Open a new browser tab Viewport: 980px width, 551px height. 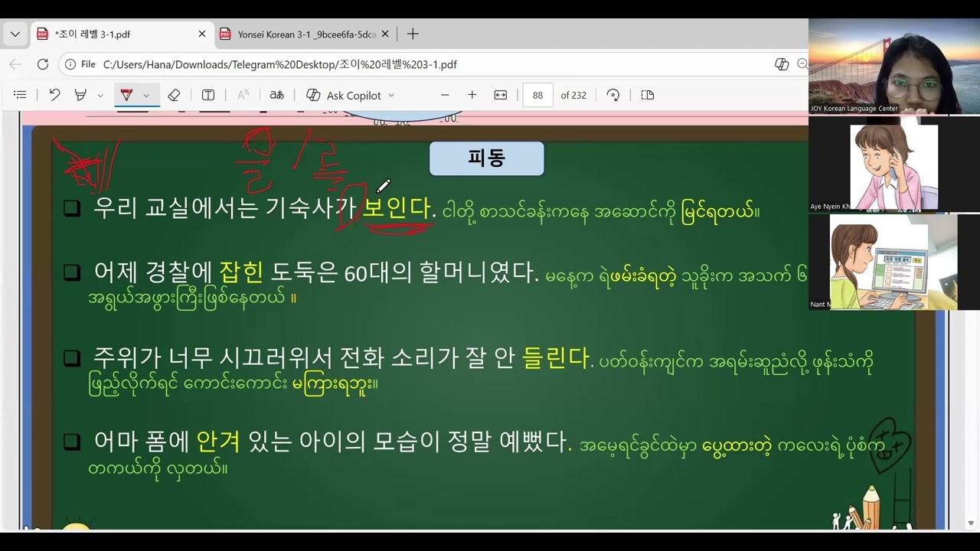(x=413, y=34)
